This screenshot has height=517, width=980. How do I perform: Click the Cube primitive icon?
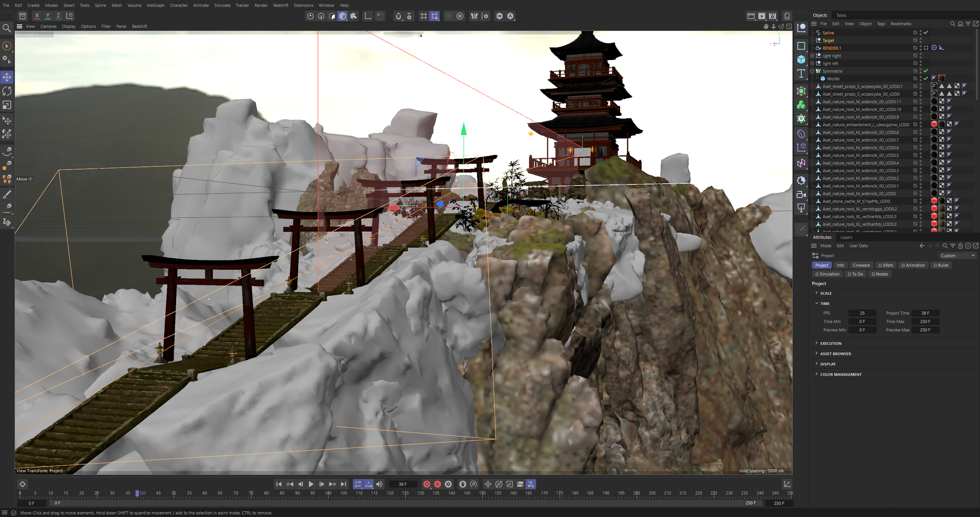coord(801,60)
